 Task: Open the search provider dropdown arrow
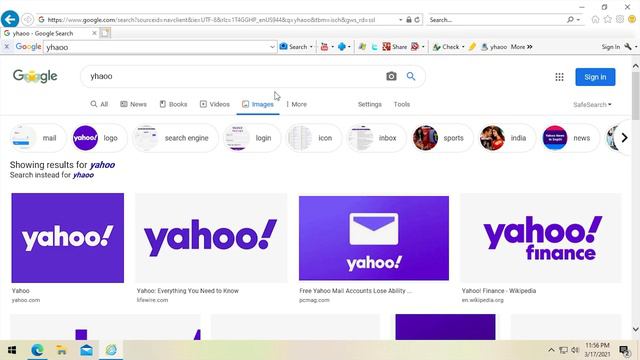click(578, 20)
